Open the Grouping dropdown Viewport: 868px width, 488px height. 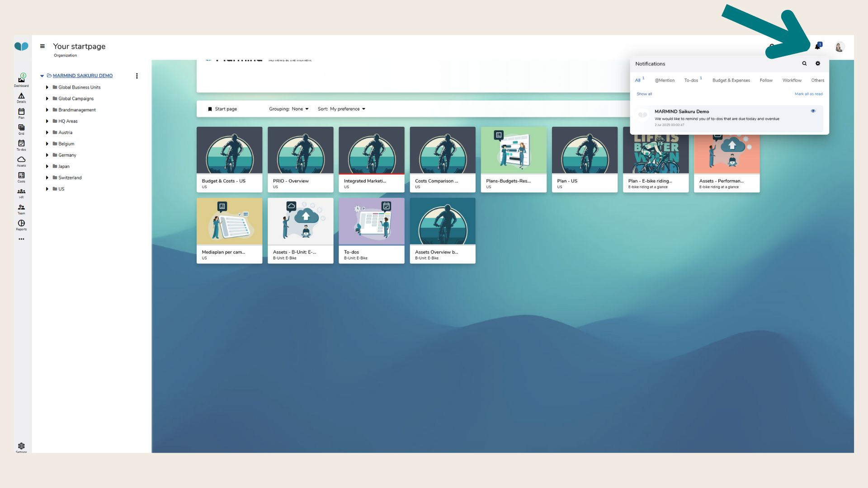tap(289, 109)
